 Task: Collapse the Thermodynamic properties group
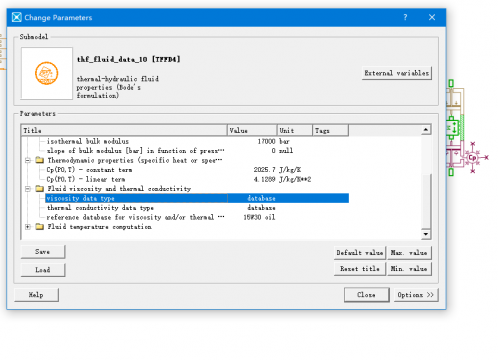[x=28, y=160]
